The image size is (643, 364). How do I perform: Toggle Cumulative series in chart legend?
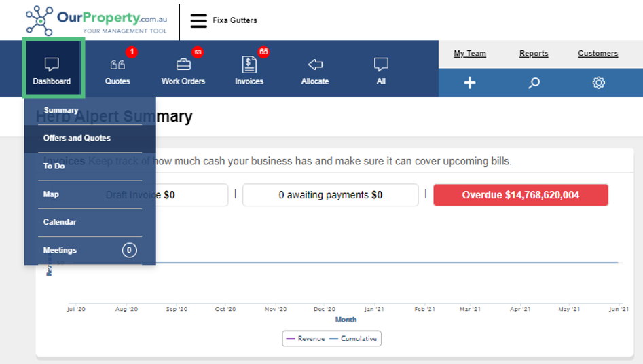pyautogui.click(x=353, y=339)
